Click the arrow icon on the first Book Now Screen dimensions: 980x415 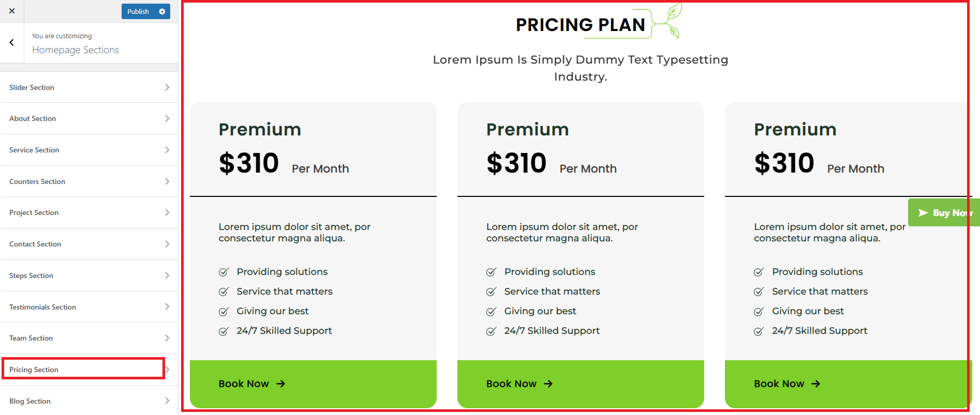pos(280,384)
